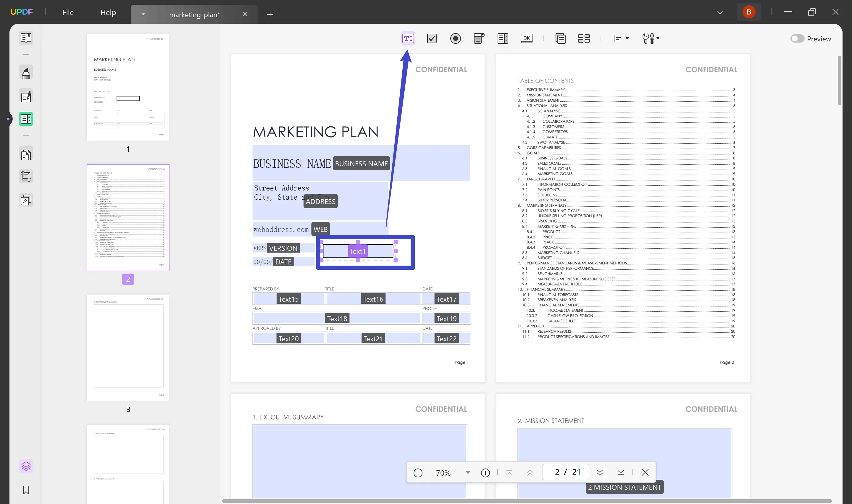Viewport: 852px width, 504px height.
Task: Select the Text Field tool
Action: click(408, 38)
